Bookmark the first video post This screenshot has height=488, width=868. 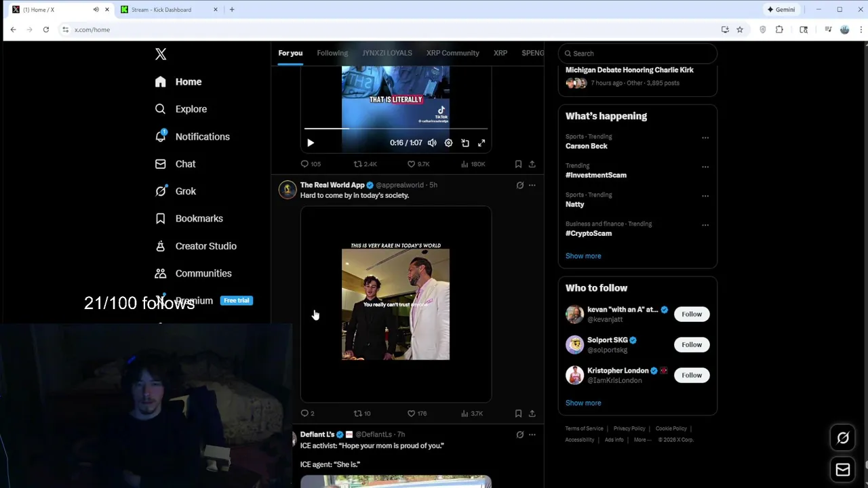pos(518,164)
